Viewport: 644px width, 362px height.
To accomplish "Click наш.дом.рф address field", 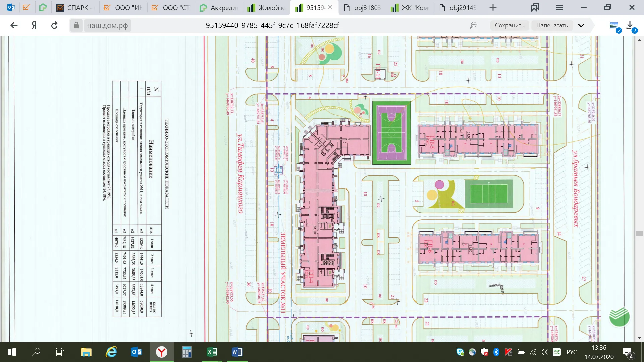I will [x=107, y=25].
